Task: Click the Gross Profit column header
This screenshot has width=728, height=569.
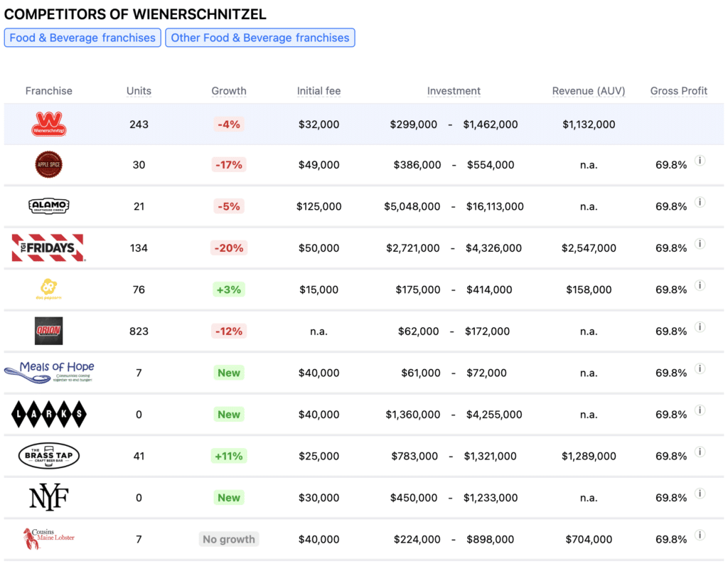Action: click(x=679, y=90)
